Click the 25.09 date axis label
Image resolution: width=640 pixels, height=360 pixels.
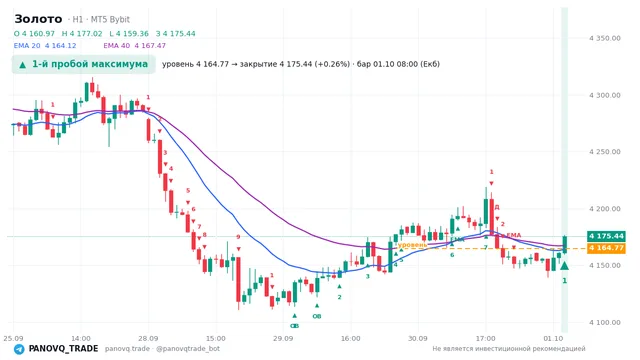tap(13, 338)
